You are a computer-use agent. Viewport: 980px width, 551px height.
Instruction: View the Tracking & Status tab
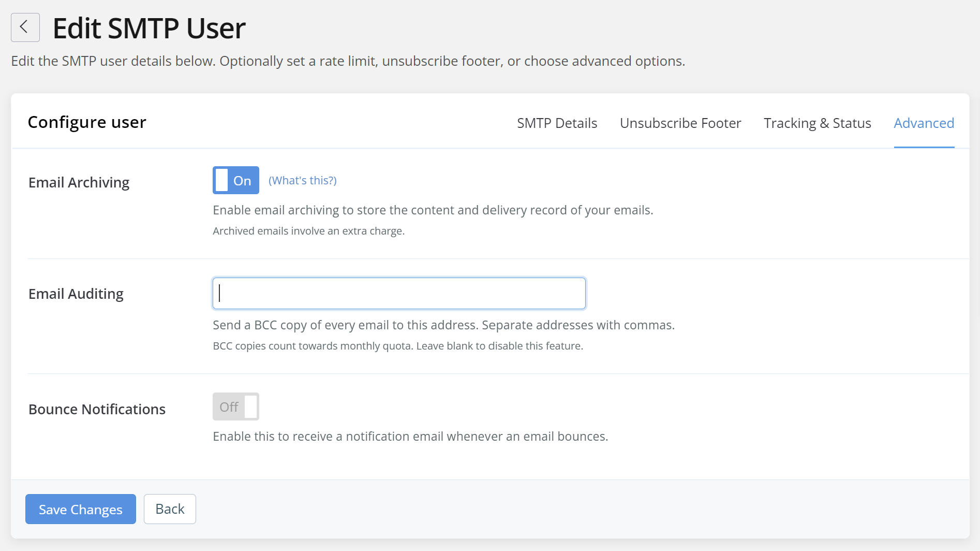tap(817, 123)
